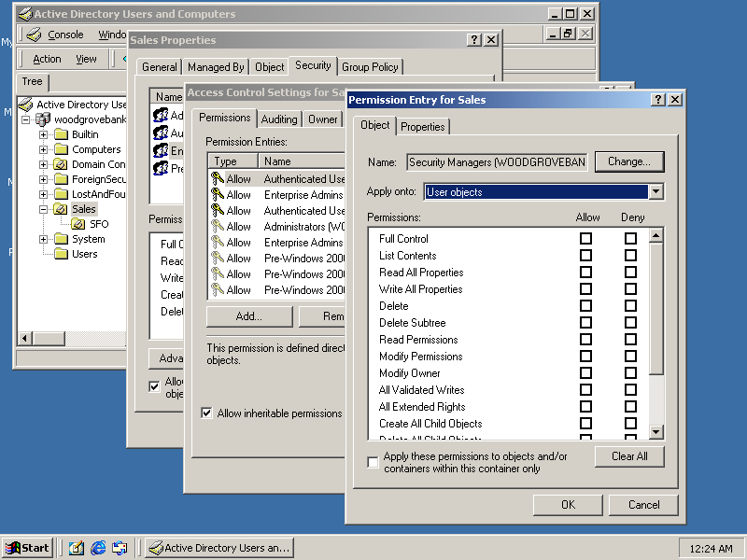Click the Internet Explorer quick launch icon
The width and height of the screenshot is (747, 560).
(x=98, y=548)
